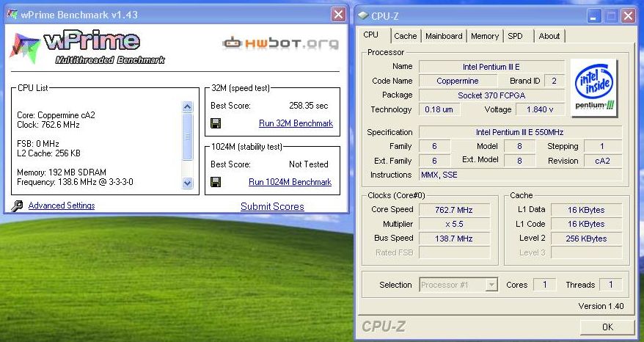This screenshot has height=342, width=644.
Task: Click the Intel Inside Pentium III logo
Action: 594,87
